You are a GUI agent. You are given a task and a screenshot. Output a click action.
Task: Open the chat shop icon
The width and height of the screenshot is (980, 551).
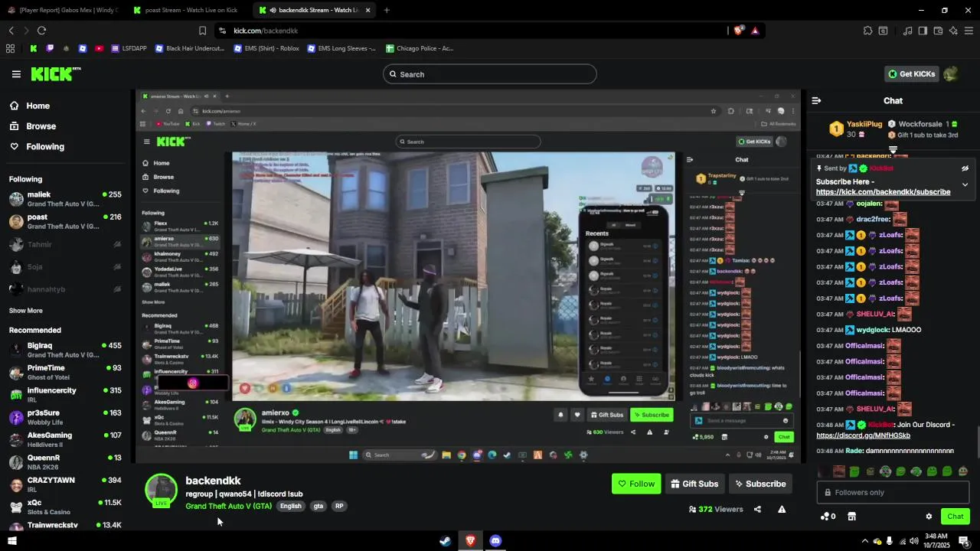[x=851, y=517]
